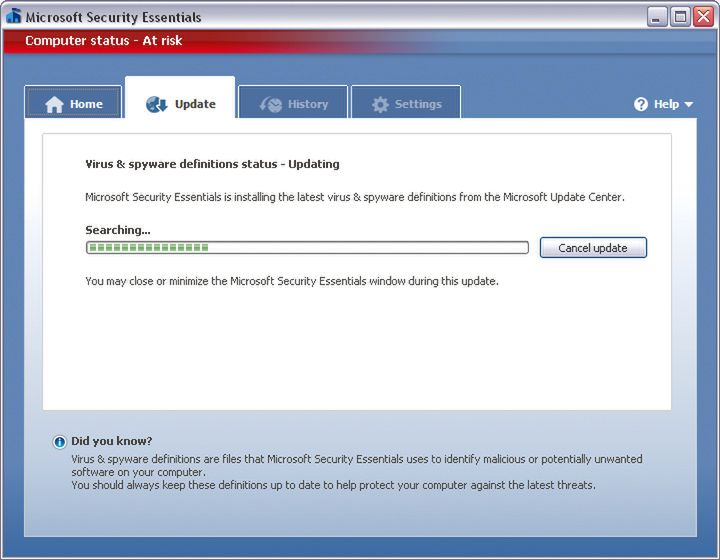Click the 'Searching...' status text

118,230
